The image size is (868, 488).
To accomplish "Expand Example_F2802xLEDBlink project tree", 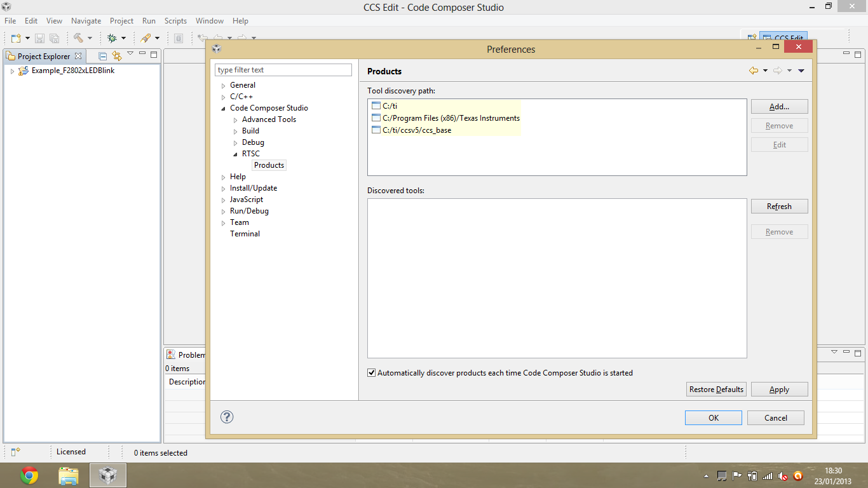I will point(12,71).
